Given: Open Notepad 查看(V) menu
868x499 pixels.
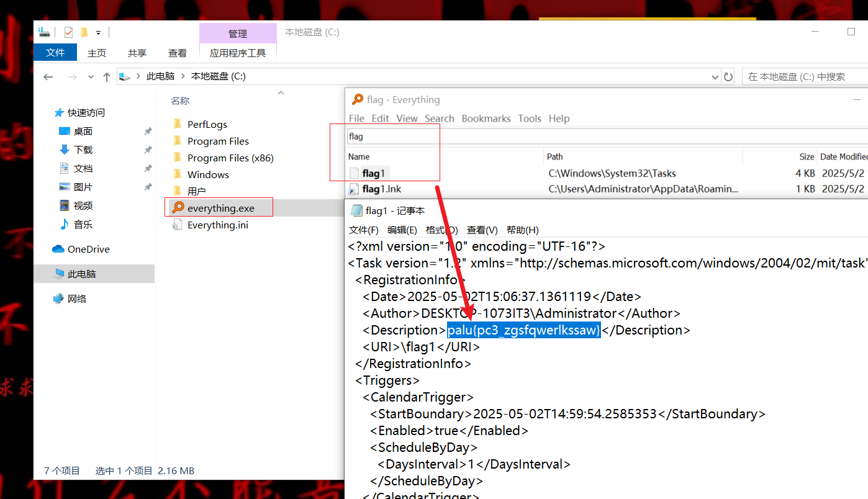Looking at the screenshot, I should click(482, 230).
